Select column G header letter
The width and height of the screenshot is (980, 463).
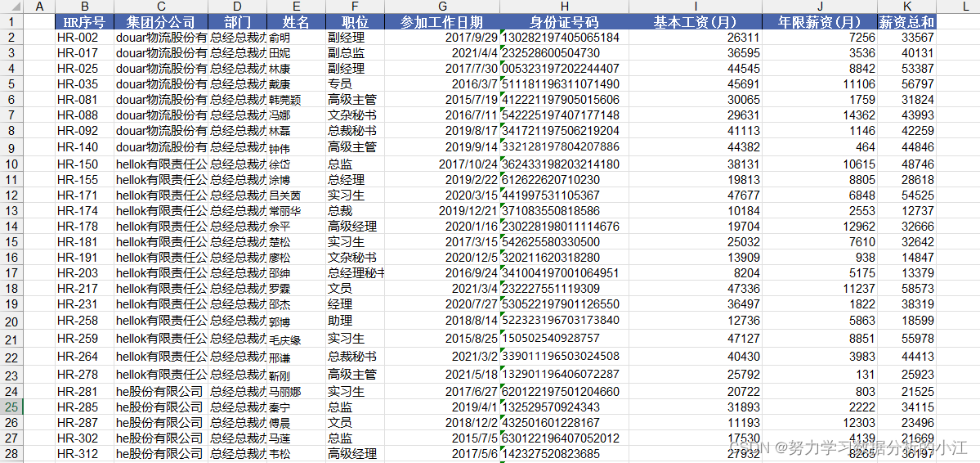(442, 7)
